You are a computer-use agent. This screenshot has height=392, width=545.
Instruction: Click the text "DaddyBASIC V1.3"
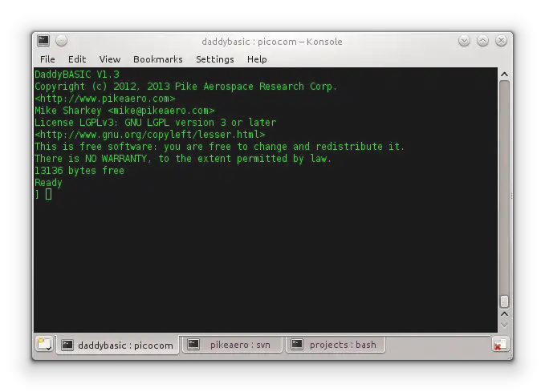point(77,75)
